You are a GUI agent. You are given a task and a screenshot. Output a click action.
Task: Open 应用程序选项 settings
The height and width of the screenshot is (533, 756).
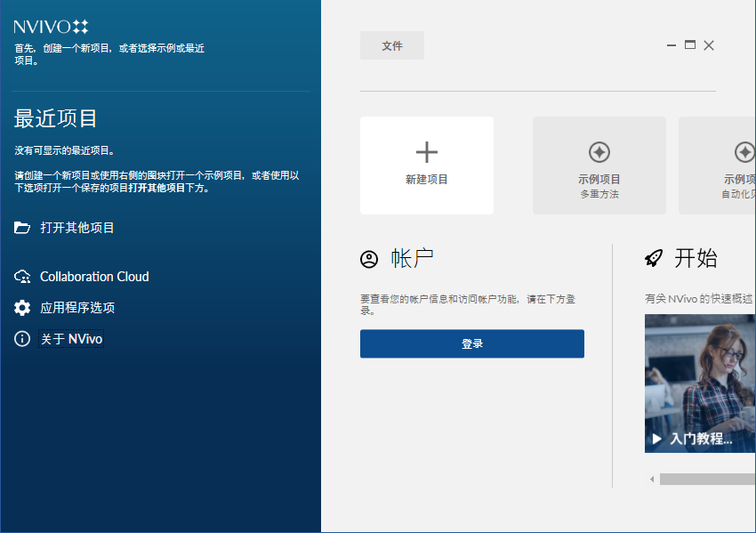pyautogui.click(x=77, y=308)
